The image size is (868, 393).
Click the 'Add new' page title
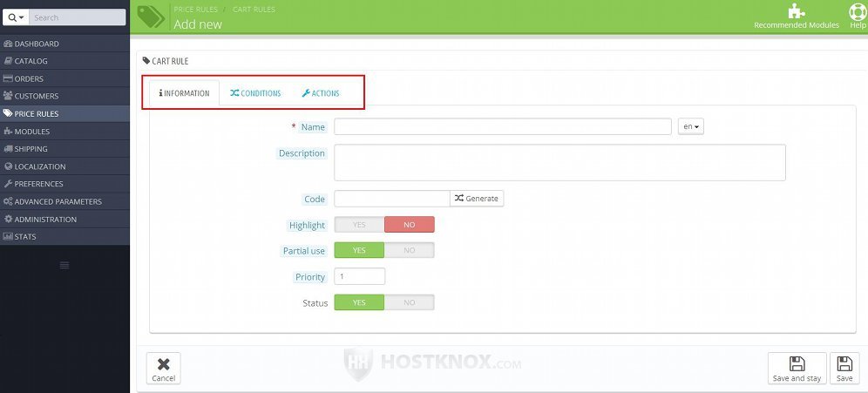pos(198,24)
